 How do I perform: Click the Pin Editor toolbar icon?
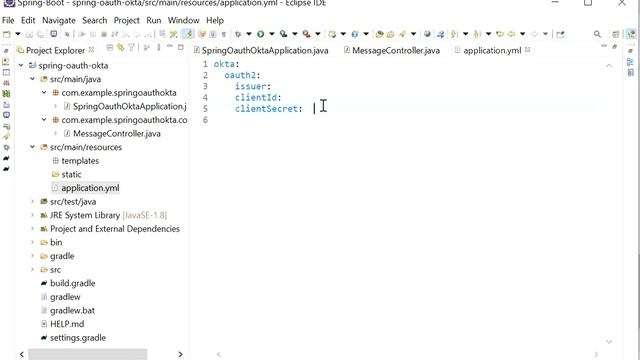click(560, 34)
